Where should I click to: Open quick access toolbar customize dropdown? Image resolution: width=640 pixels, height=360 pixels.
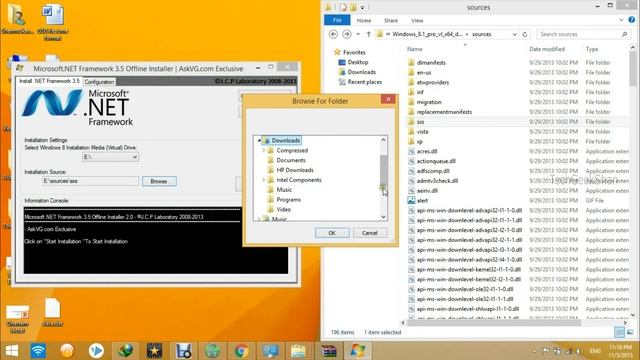tap(362, 7)
